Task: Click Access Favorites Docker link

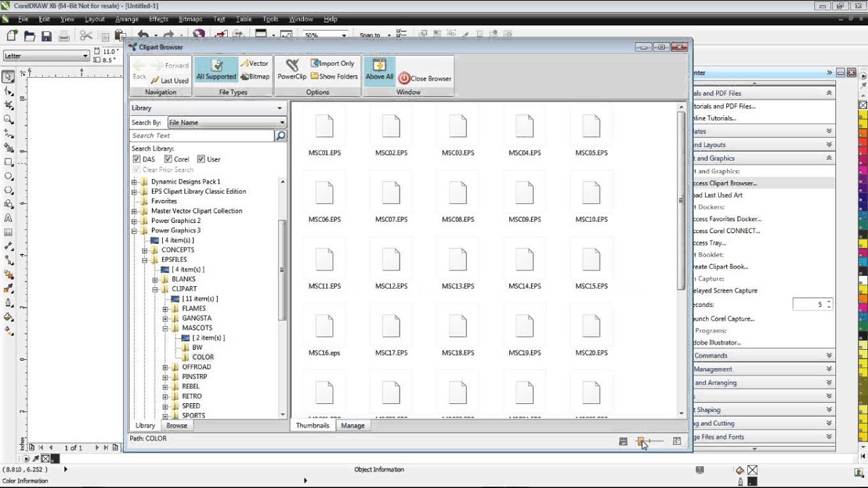Action: pyautogui.click(x=726, y=219)
